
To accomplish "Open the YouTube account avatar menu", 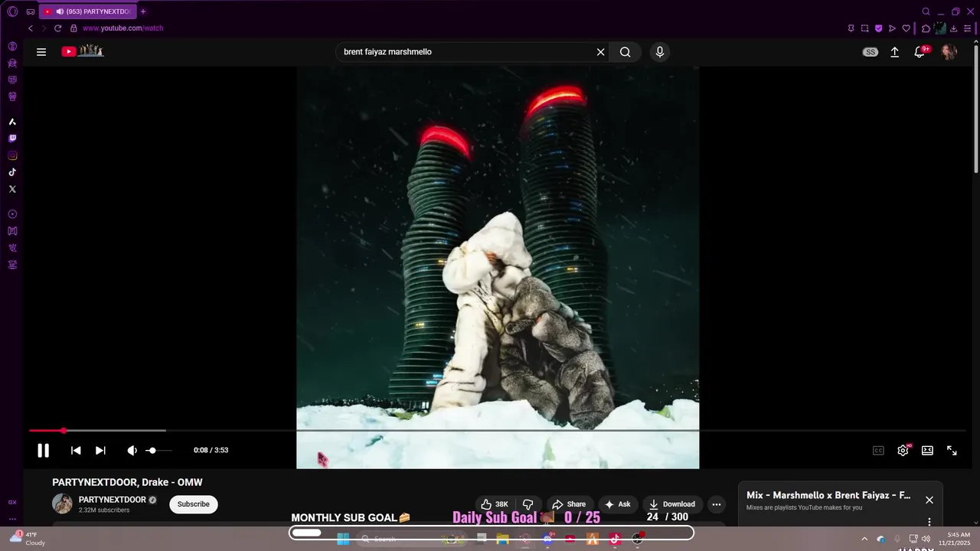I will pos(949,52).
